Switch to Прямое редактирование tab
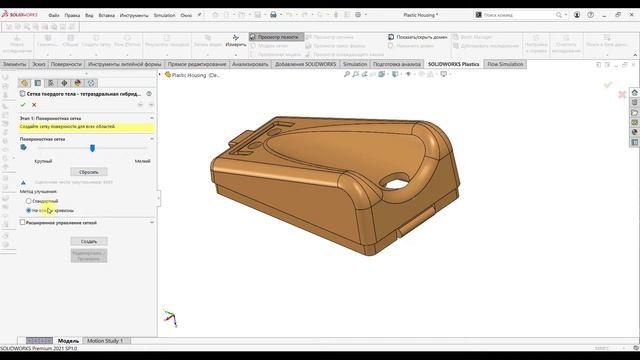The image size is (640, 360). click(x=197, y=64)
